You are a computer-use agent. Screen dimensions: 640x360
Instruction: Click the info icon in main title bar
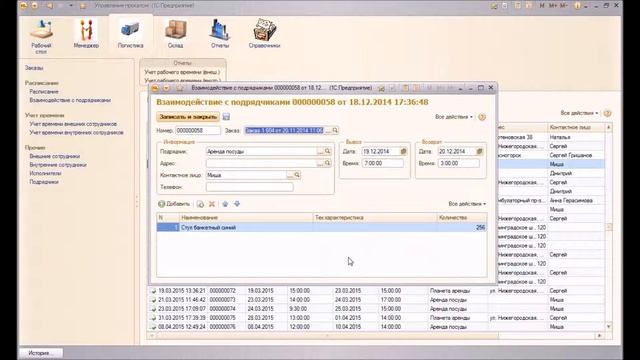click(577, 6)
